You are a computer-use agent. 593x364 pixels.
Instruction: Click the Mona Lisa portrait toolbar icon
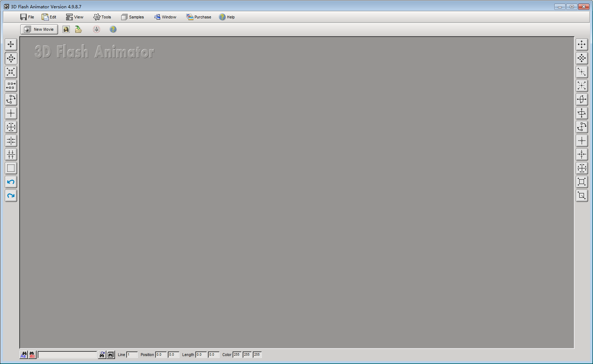coord(66,29)
